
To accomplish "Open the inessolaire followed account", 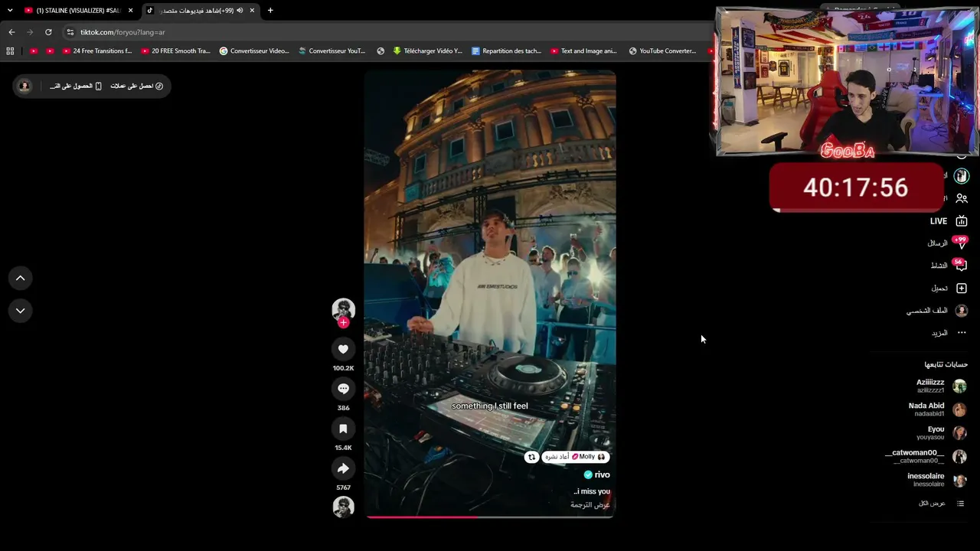I will point(937,480).
